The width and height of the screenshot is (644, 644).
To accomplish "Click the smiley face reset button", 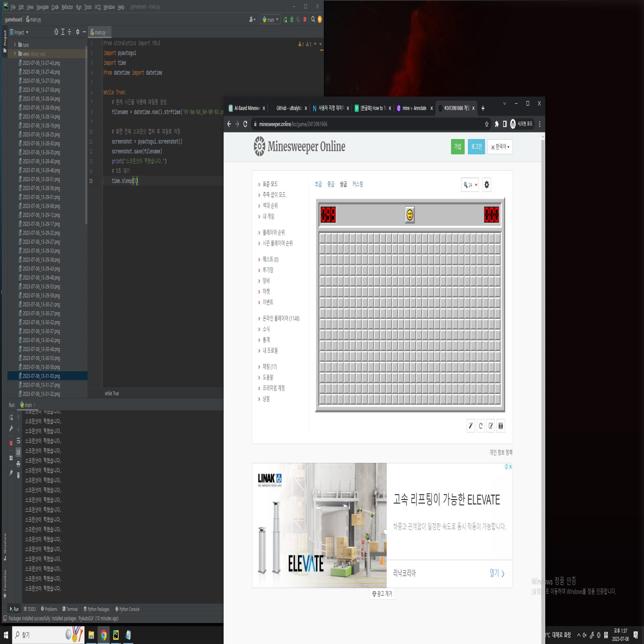I will click(410, 215).
